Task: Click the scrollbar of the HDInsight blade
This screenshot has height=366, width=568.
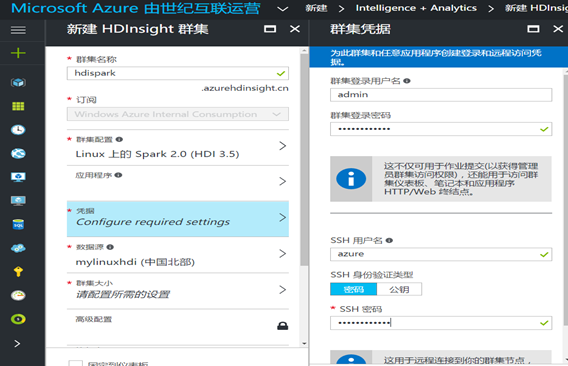Action: [304, 159]
